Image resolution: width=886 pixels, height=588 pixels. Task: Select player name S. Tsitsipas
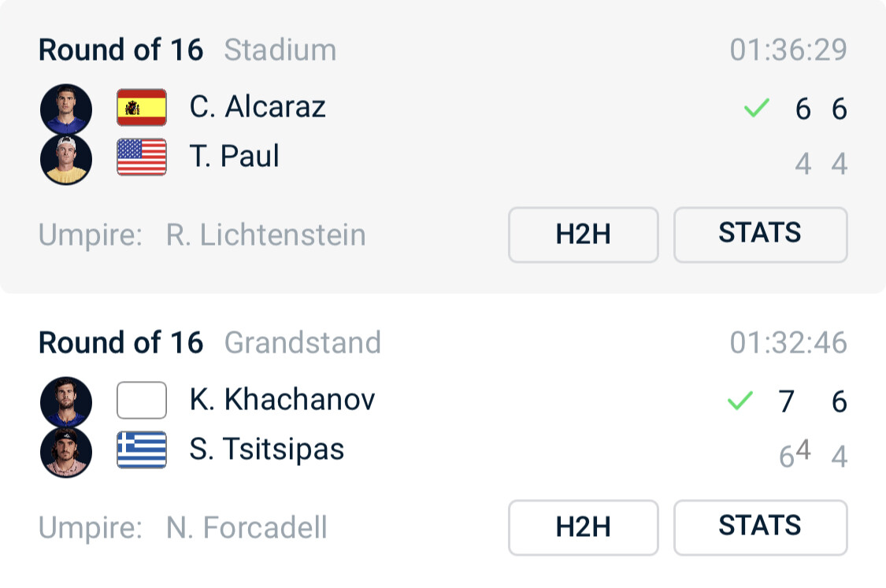[266, 449]
